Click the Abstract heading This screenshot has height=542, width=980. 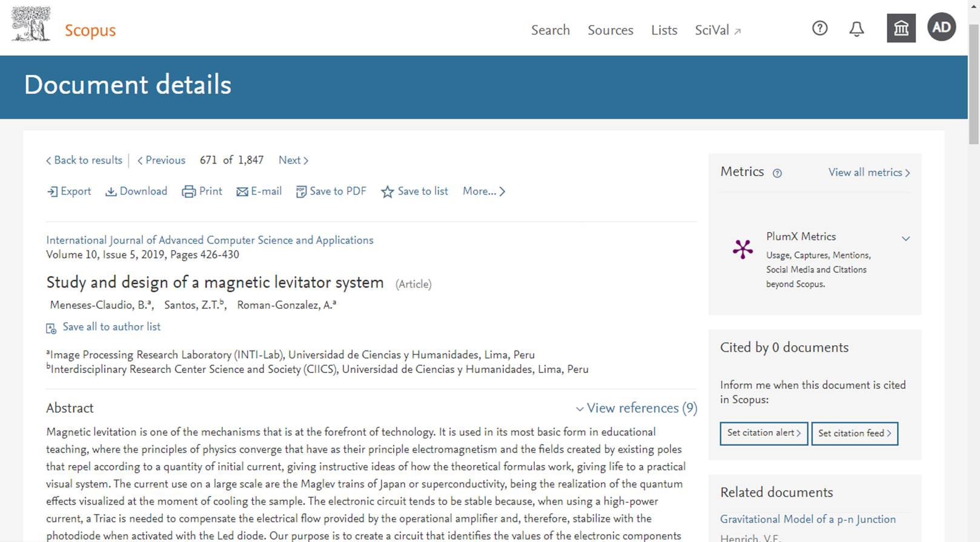coord(70,408)
